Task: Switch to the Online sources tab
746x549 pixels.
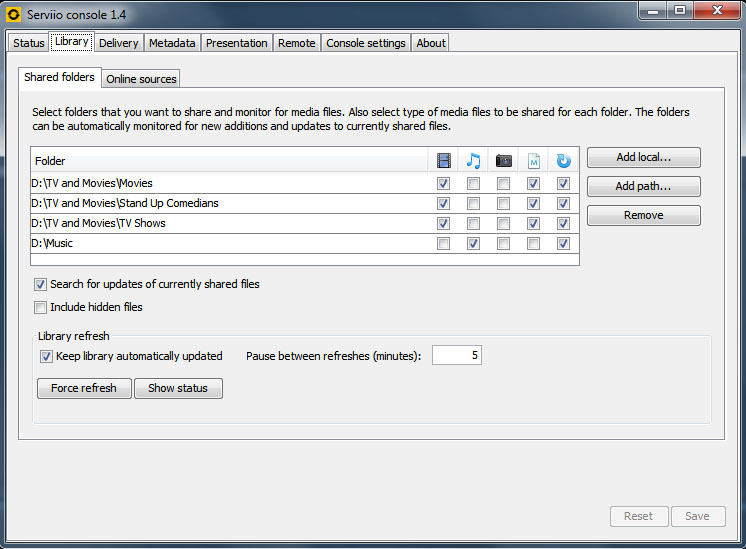Action: tap(141, 79)
